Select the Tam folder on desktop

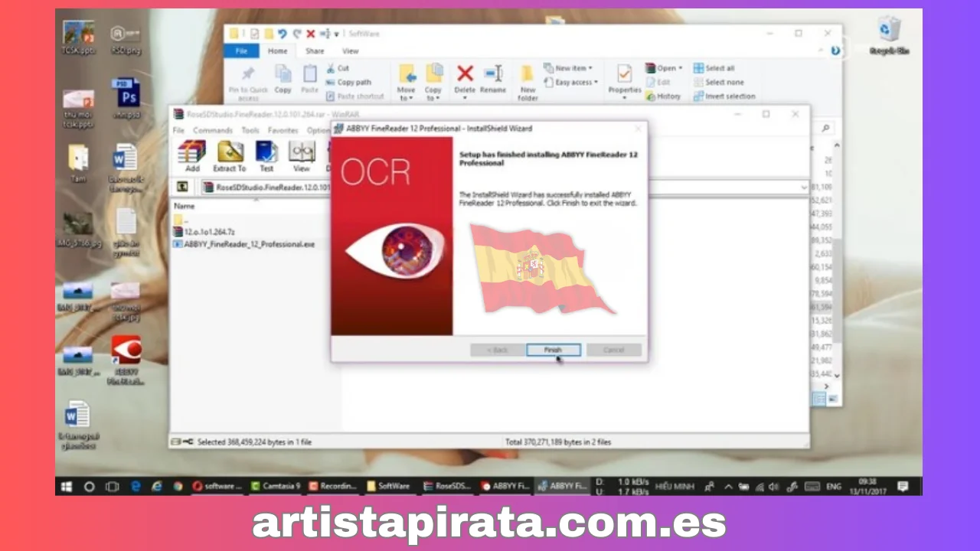coord(77,163)
